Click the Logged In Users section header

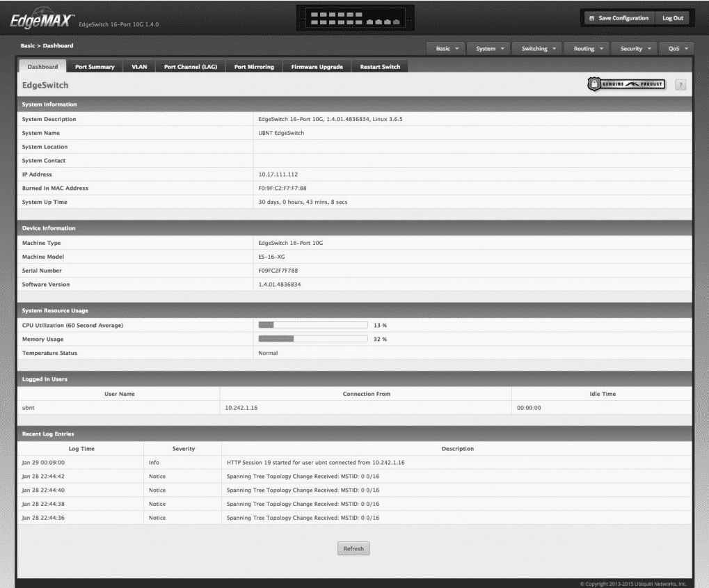pos(355,379)
